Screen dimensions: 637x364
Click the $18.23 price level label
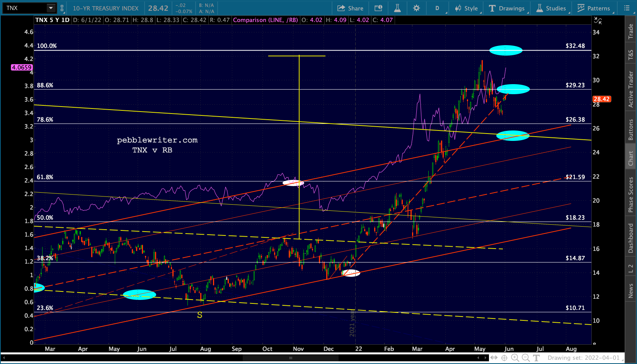(575, 218)
